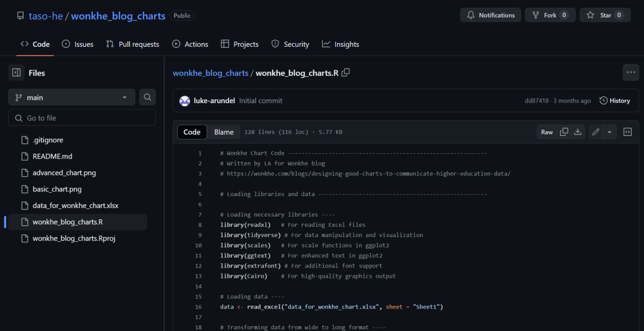Viewport: 644px width, 331px height.
Task: Open commit dd87418
Action: tap(537, 100)
